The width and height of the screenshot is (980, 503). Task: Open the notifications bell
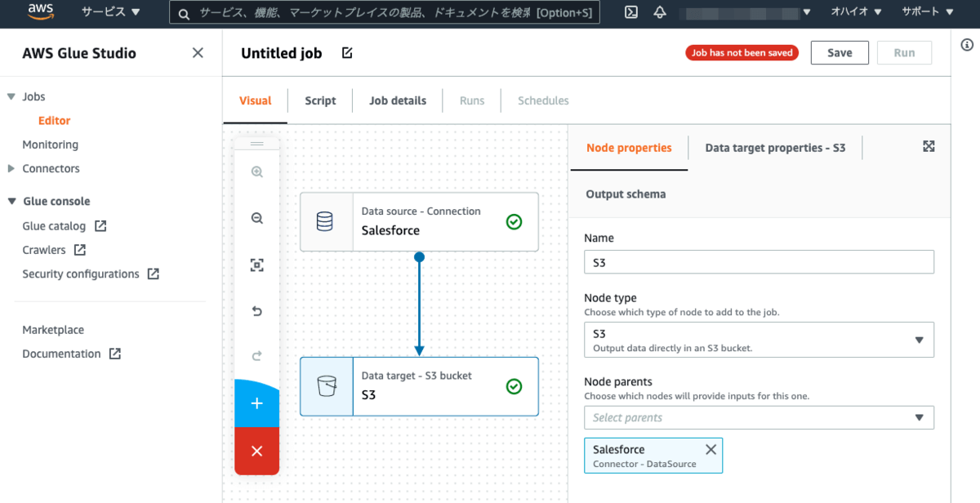660,12
